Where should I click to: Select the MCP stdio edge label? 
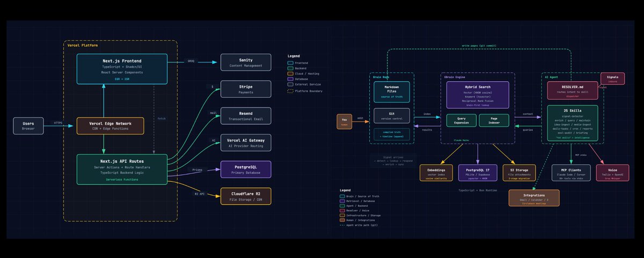581,154
